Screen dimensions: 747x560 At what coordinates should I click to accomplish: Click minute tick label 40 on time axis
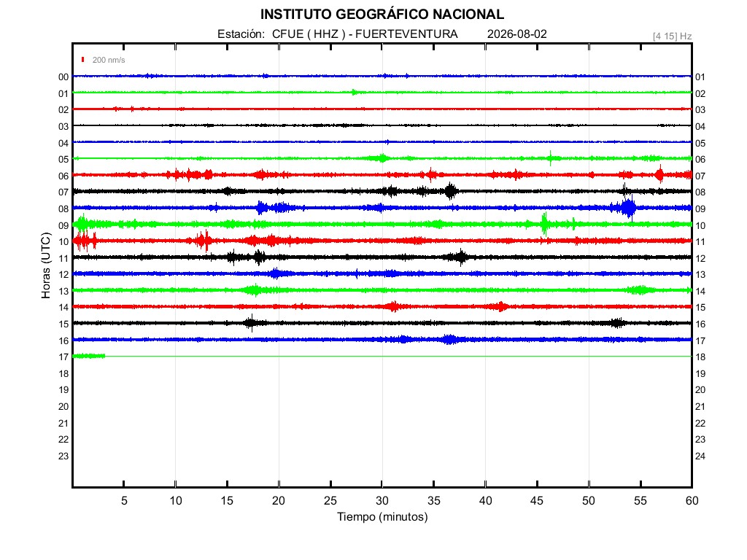coord(485,501)
